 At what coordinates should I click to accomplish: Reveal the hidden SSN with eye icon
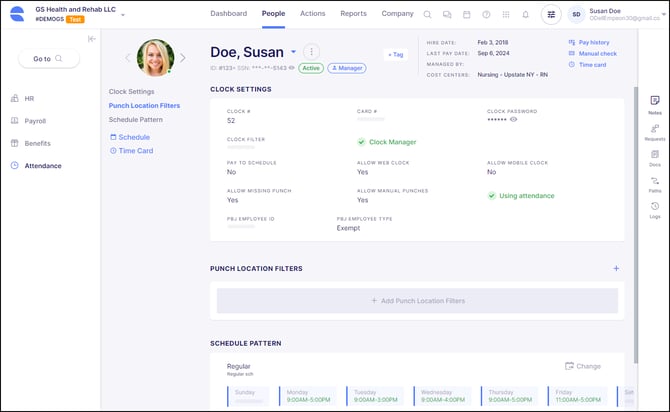(x=291, y=68)
